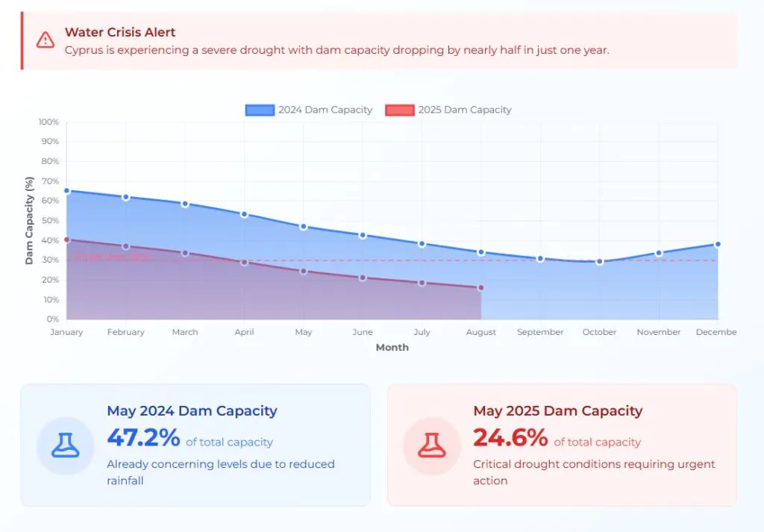Click the Month axis label

392,347
